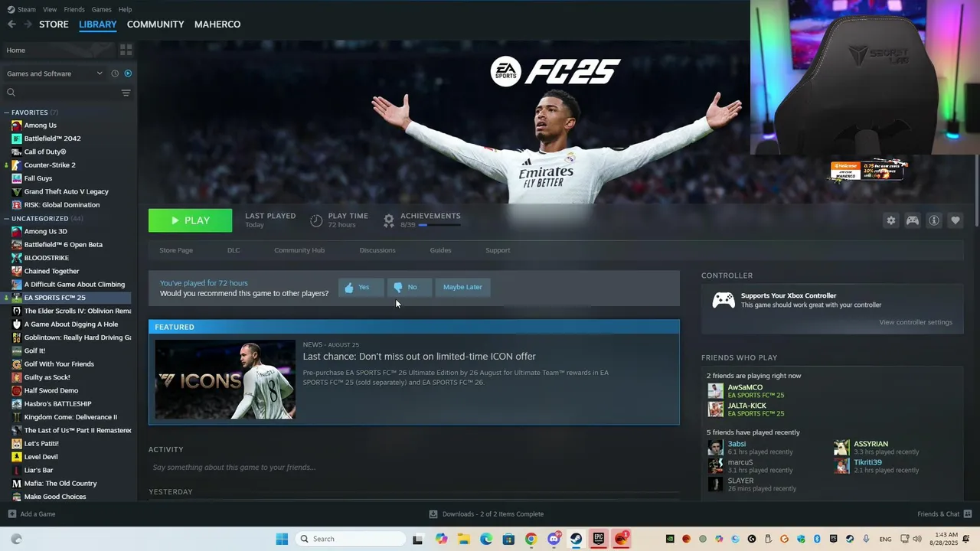Image resolution: width=980 pixels, height=551 pixels.
Task: Launch game with the green PLAY button
Action: (x=190, y=220)
